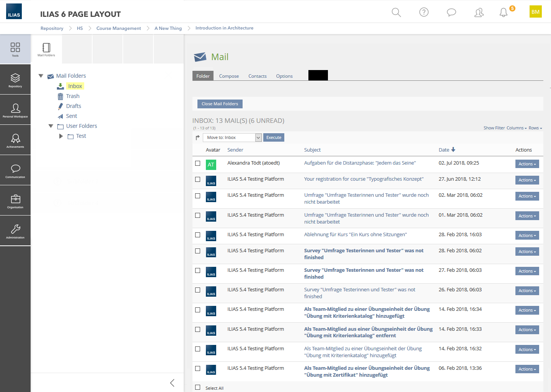Image resolution: width=551 pixels, height=392 pixels.
Task: Tick checkbox for Alexandra Tödt's mail
Action: tap(198, 163)
